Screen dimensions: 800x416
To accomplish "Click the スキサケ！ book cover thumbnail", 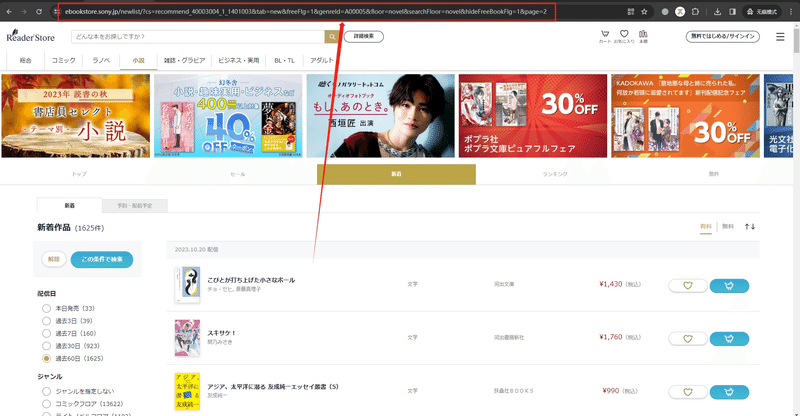I will tap(187, 338).
